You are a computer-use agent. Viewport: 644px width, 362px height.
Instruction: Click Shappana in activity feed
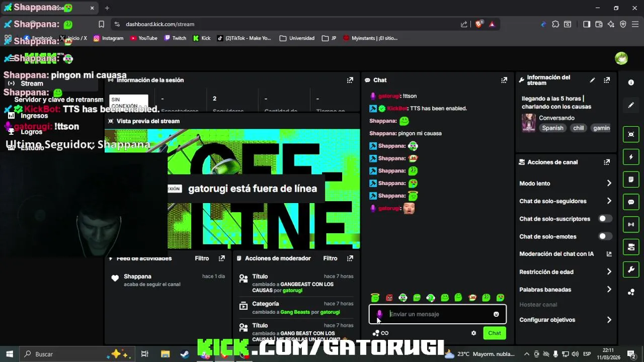[x=137, y=277]
